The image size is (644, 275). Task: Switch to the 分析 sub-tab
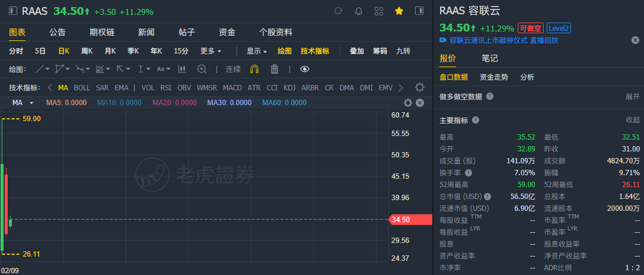click(x=527, y=77)
